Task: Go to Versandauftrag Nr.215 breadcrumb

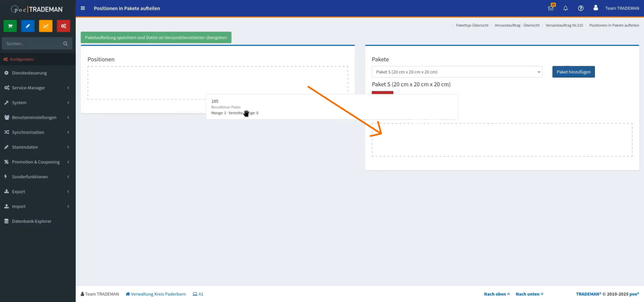Action: [564, 25]
